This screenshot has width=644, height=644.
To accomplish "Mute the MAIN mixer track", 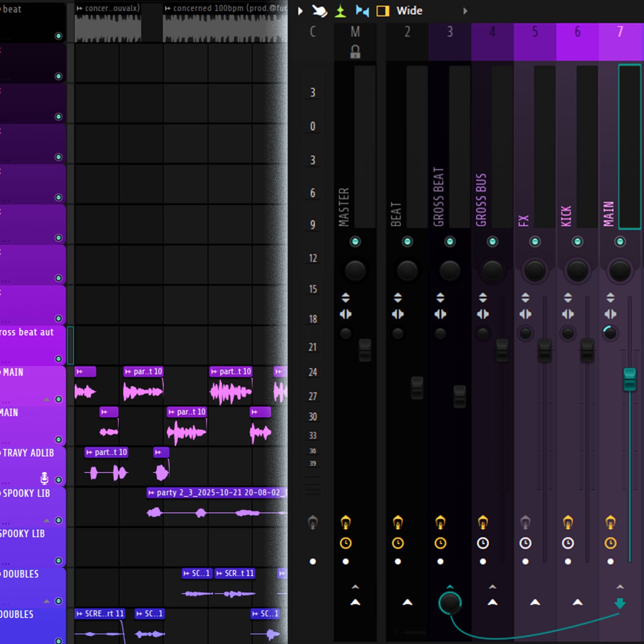I will [620, 242].
